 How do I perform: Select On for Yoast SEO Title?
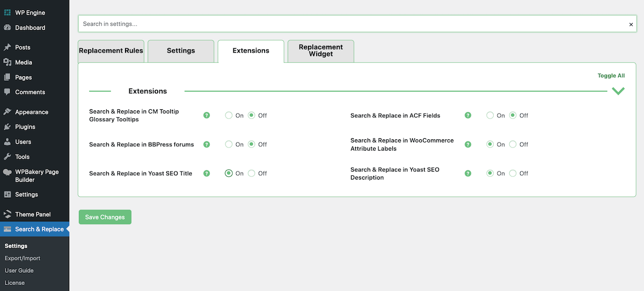(x=229, y=173)
